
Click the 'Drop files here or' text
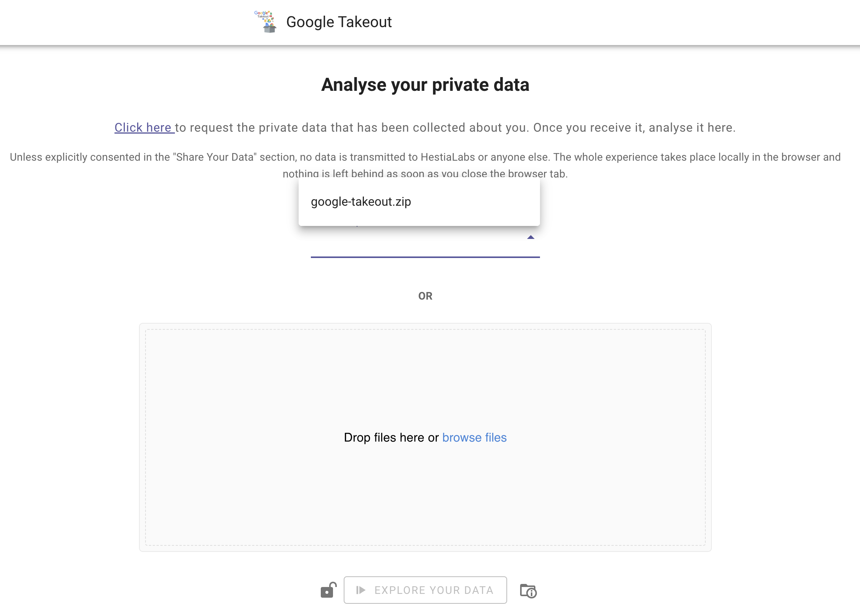click(x=391, y=437)
